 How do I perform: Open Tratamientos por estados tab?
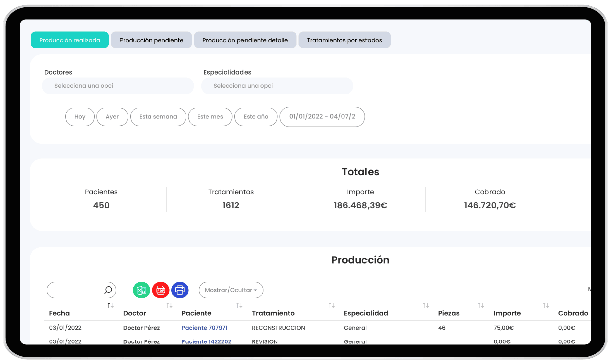click(344, 40)
